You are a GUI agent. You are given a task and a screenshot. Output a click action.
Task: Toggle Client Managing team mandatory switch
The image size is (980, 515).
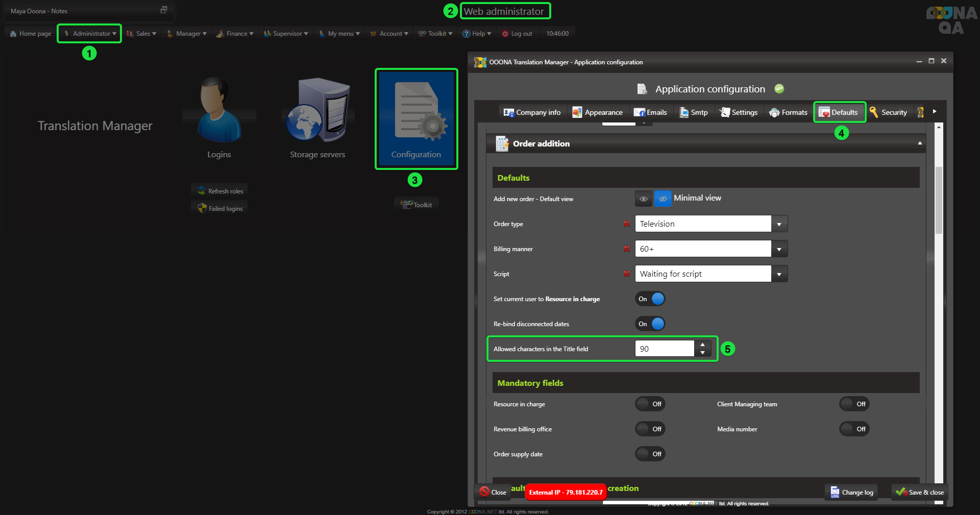(x=854, y=404)
